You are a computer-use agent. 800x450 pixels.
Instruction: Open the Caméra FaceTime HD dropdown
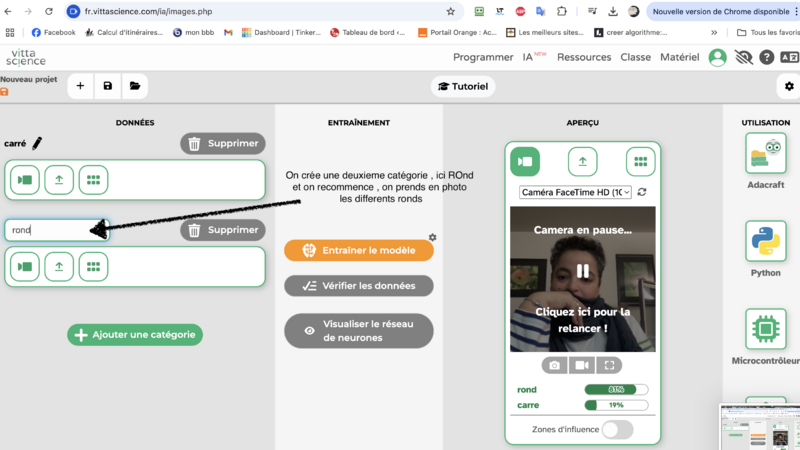click(575, 192)
